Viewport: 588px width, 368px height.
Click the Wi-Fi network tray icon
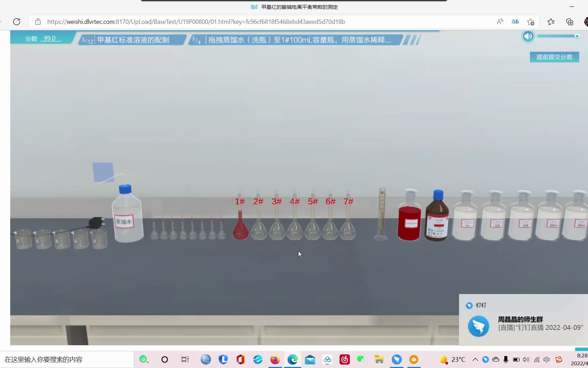[x=537, y=359]
